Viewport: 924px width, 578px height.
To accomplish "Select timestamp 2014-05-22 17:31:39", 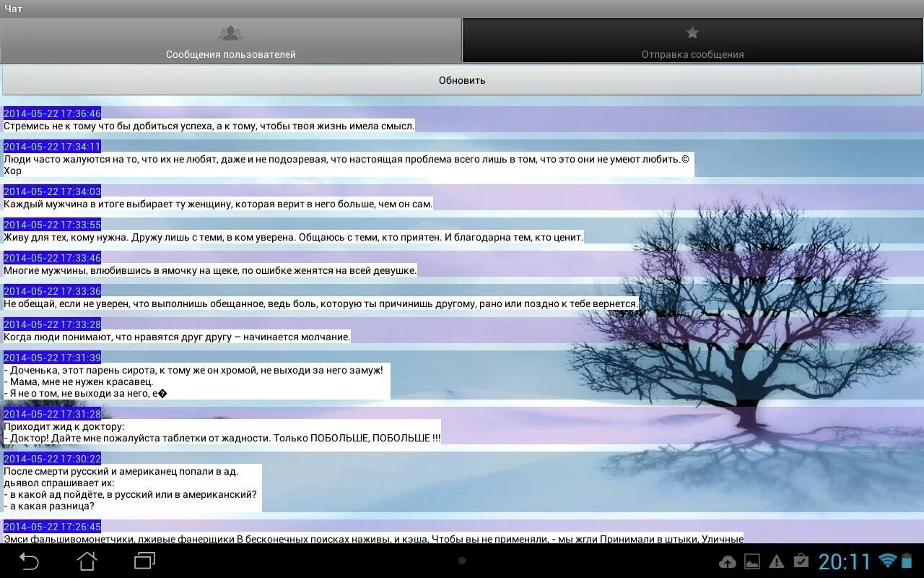I will coord(52,358).
